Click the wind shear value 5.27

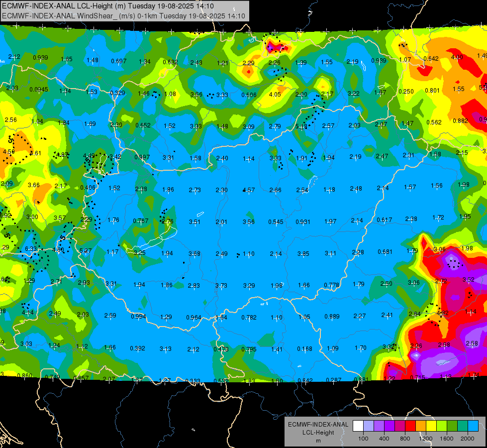(x=86, y=250)
